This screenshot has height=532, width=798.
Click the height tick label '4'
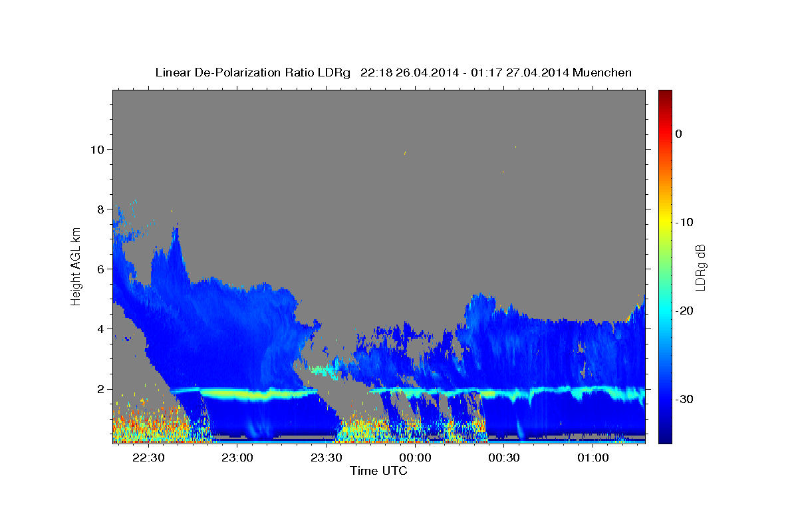coord(101,329)
